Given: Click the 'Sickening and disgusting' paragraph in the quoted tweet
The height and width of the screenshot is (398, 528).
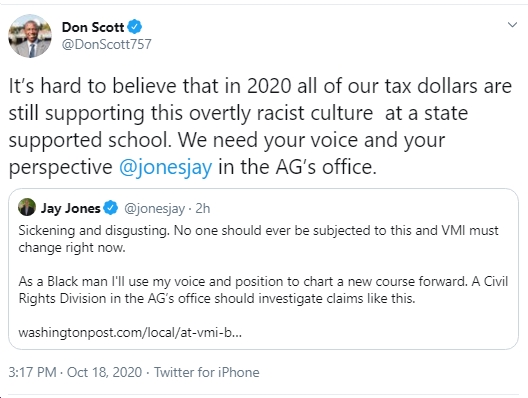Looking at the screenshot, I should coord(258,239).
